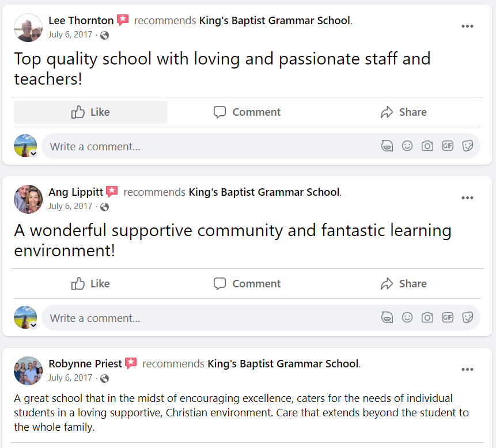
Task: Share Lee Thornton's review
Action: [x=404, y=112]
